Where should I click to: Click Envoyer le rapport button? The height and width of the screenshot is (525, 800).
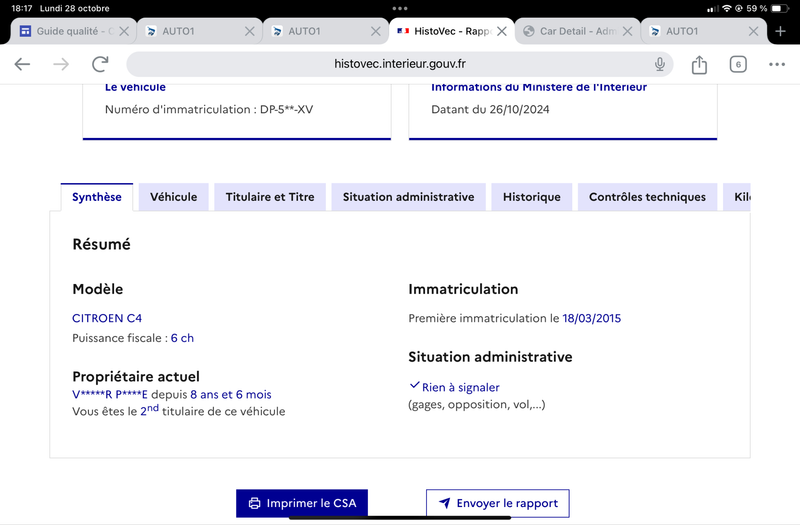(x=497, y=503)
